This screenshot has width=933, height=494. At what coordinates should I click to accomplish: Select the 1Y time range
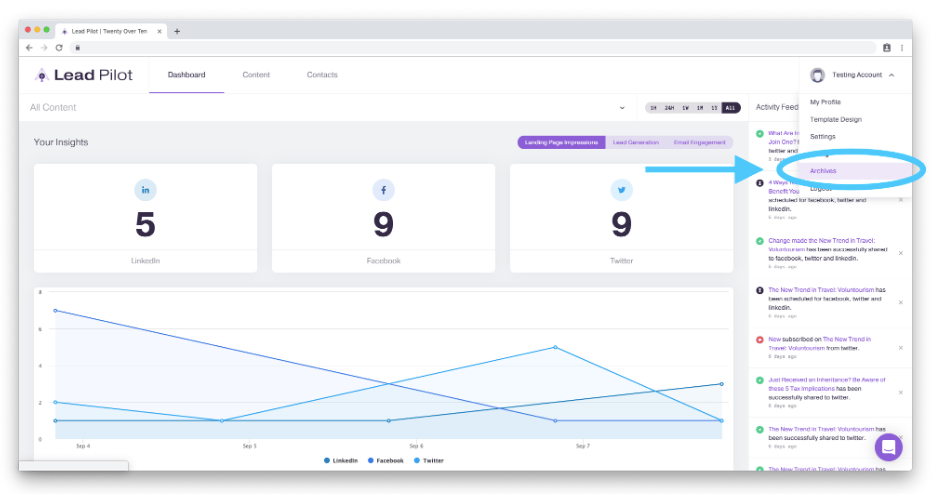pos(714,108)
